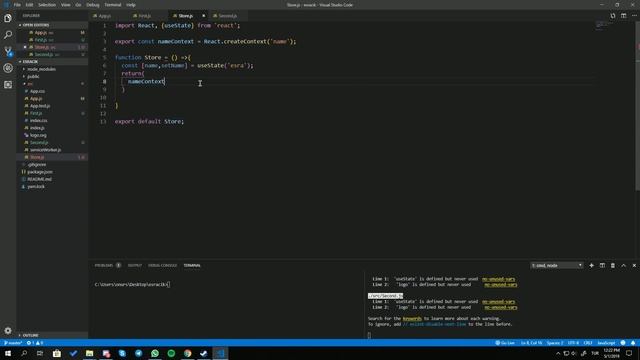Open the Manage gear menu
The height and width of the screenshot is (360, 640).
click(8, 330)
